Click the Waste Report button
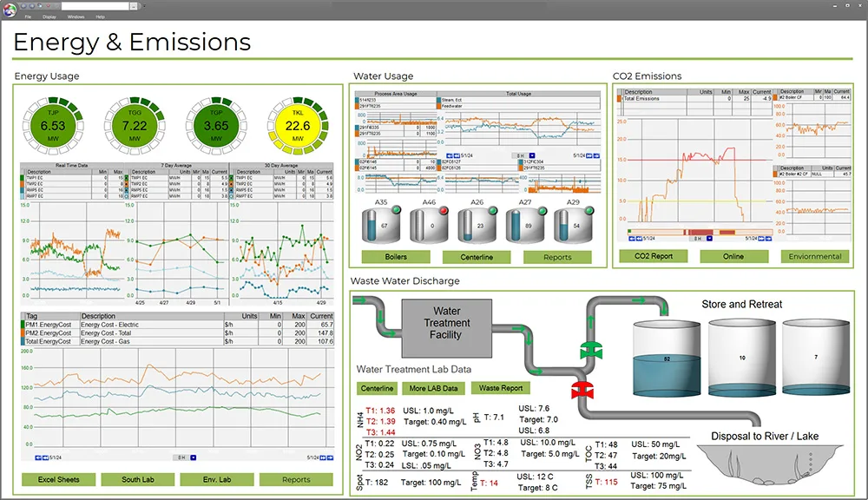The width and height of the screenshot is (868, 500). tap(500, 388)
